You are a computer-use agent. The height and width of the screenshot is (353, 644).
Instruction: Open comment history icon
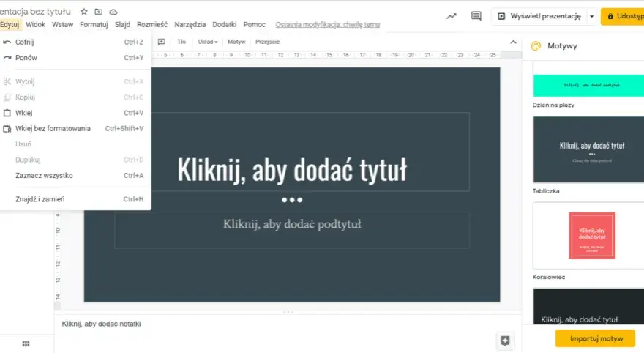point(476,16)
